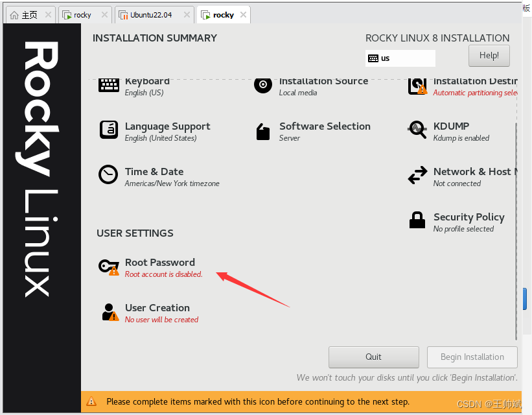Open the User Creation person icon
Image resolution: width=532 pixels, height=415 pixels.
pos(110,312)
